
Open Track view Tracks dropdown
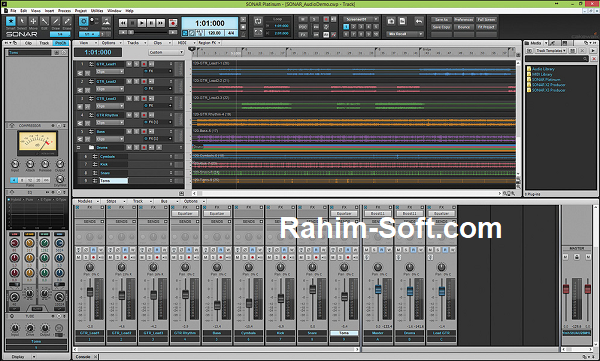[x=134, y=43]
